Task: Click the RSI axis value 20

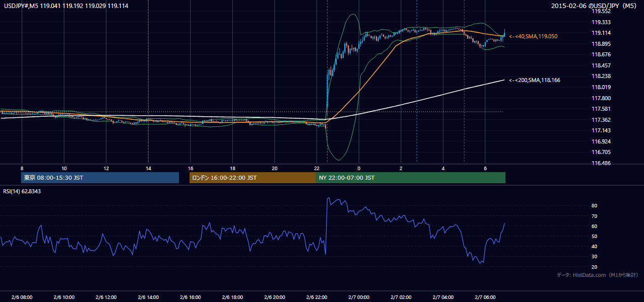Action: coord(594,267)
